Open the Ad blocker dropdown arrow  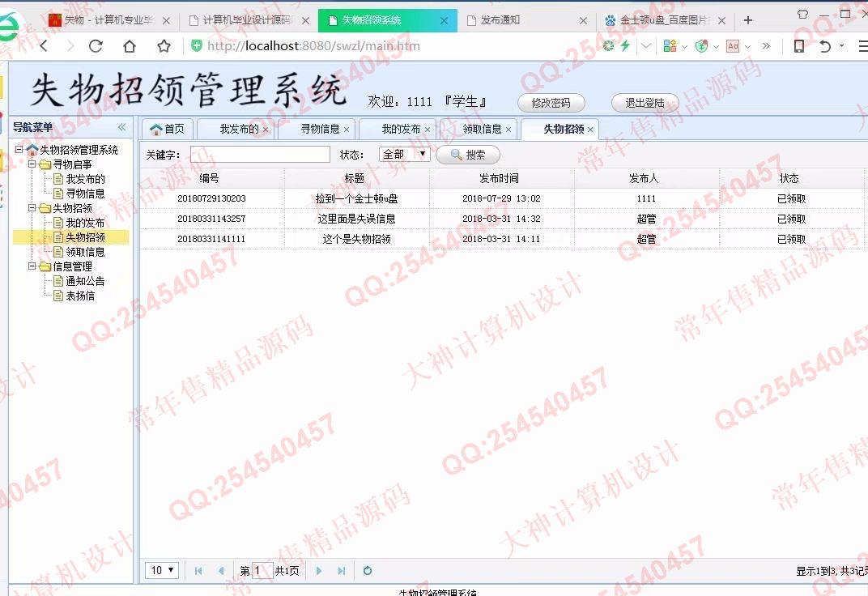[747, 46]
